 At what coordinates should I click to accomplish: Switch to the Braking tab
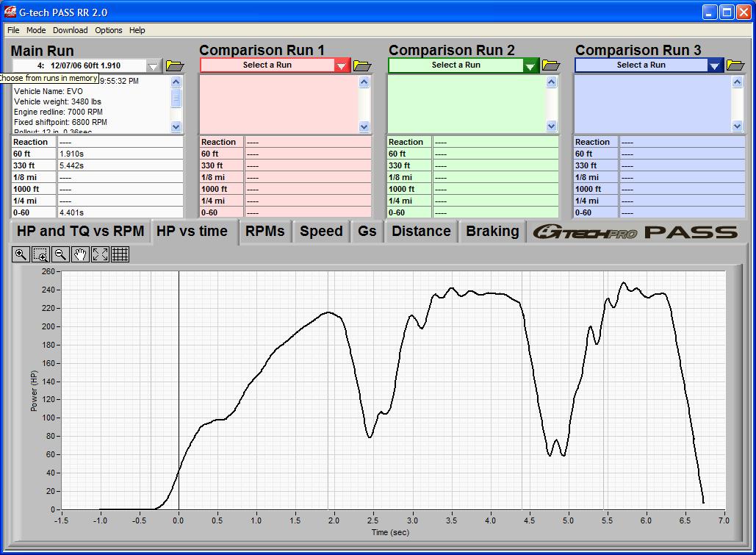click(x=492, y=232)
